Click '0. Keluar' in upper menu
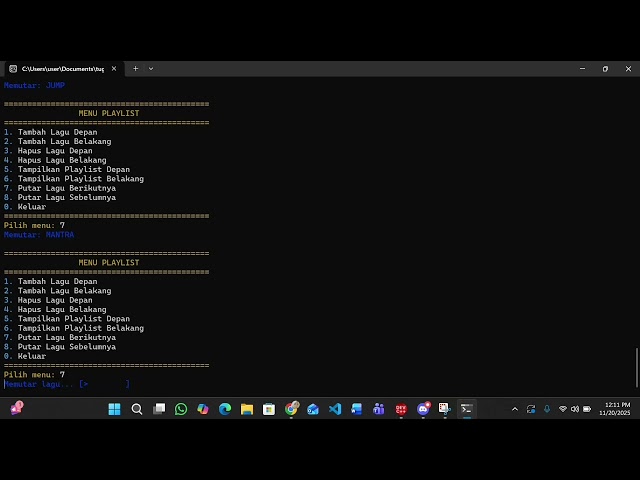This screenshot has height=480, width=640. click(x=25, y=207)
